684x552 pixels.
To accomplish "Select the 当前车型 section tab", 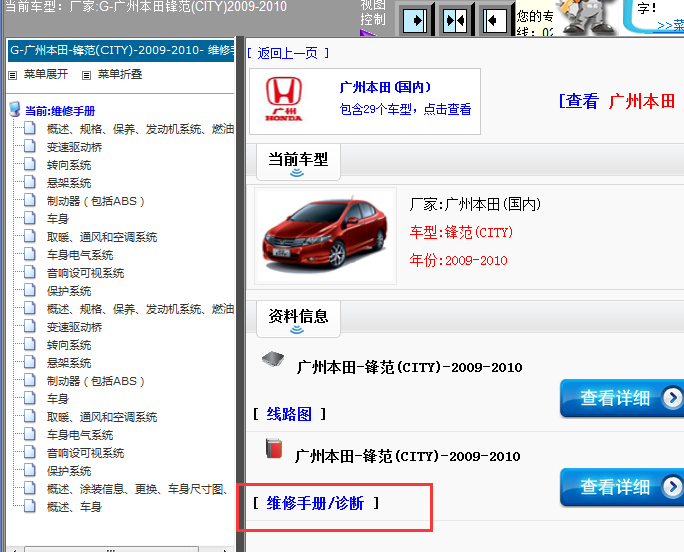I will pos(298,161).
